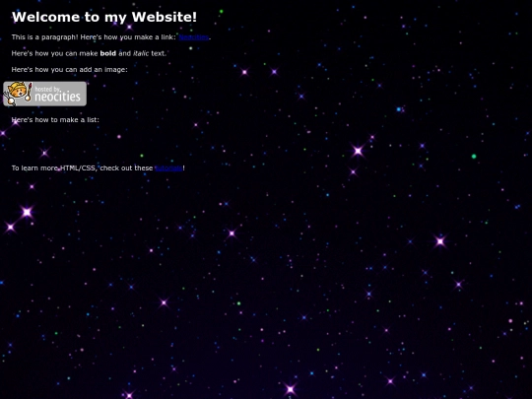Screen dimensions: 532x399
Task: Click 'To learn more HTML/CSS' sentence
Action: click(x=99, y=167)
